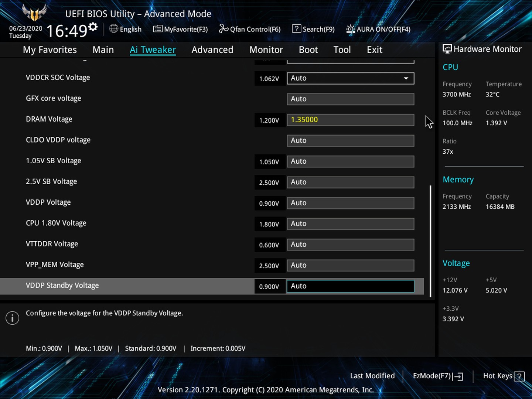Click the VDDP Voltage Auto field
Screen dimensions: 532x399
click(350, 203)
